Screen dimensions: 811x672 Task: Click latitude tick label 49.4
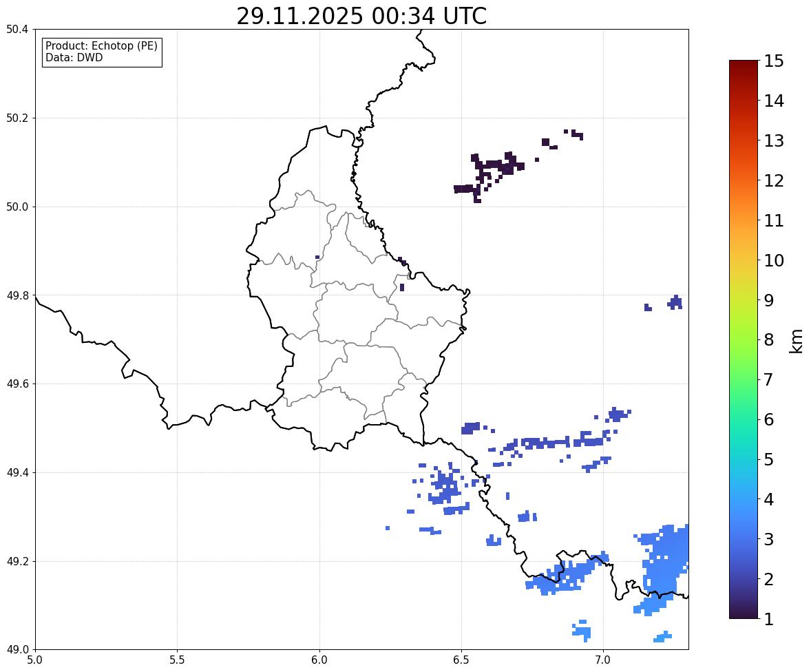coord(17,473)
